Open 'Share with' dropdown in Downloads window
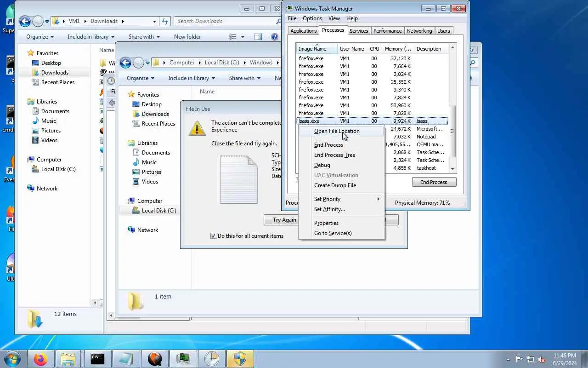The image size is (588, 368). pyautogui.click(x=144, y=37)
